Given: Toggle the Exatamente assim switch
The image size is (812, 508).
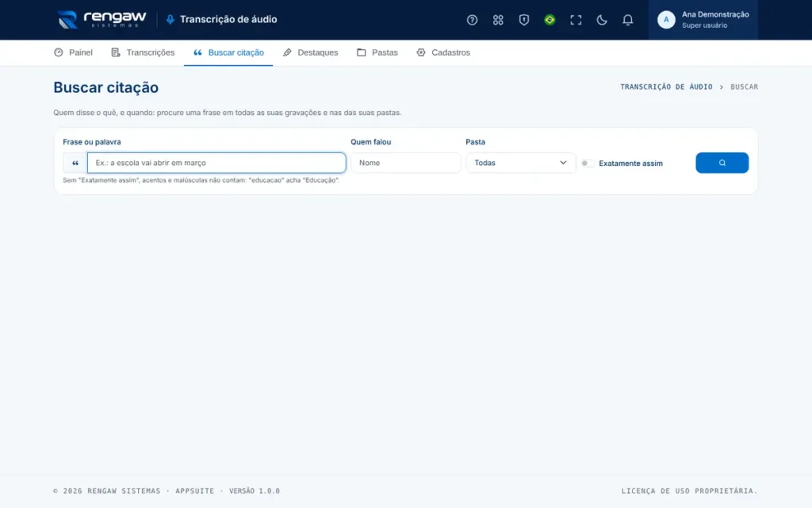Looking at the screenshot, I should pyautogui.click(x=588, y=164).
